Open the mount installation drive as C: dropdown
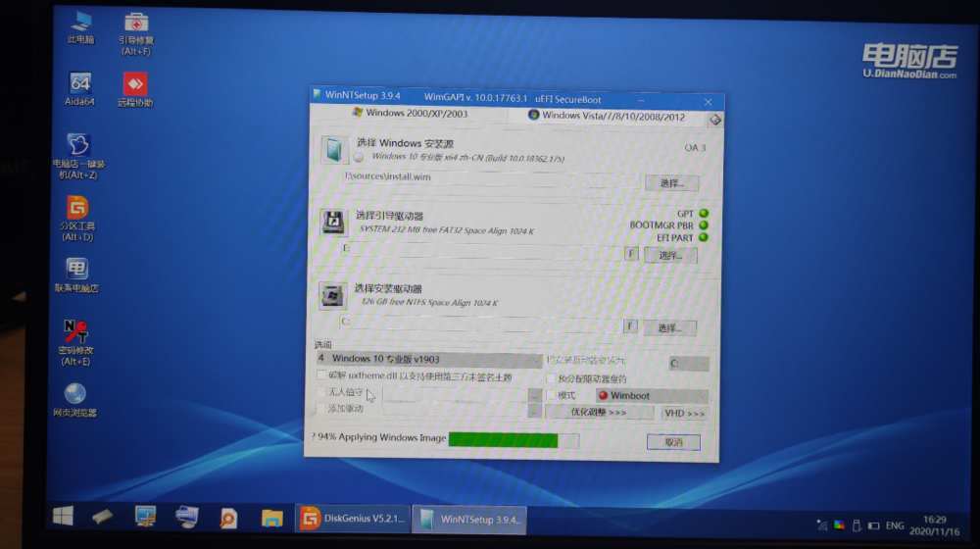 pos(688,364)
